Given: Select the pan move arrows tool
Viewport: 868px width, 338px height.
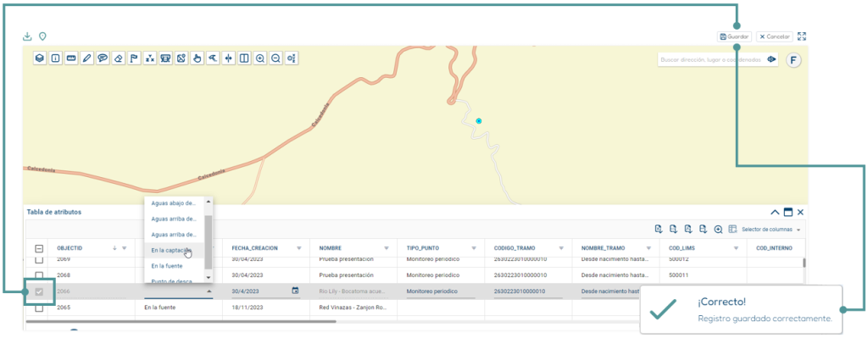Looking at the screenshot, I should 228,58.
